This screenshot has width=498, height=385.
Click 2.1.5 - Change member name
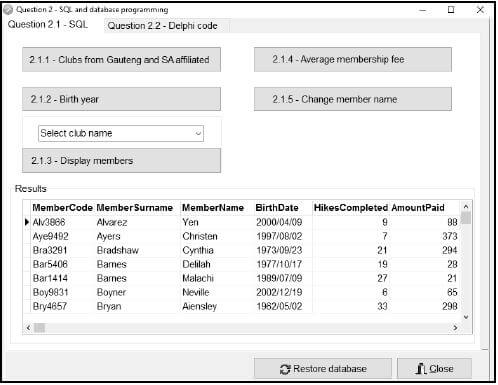(x=353, y=99)
